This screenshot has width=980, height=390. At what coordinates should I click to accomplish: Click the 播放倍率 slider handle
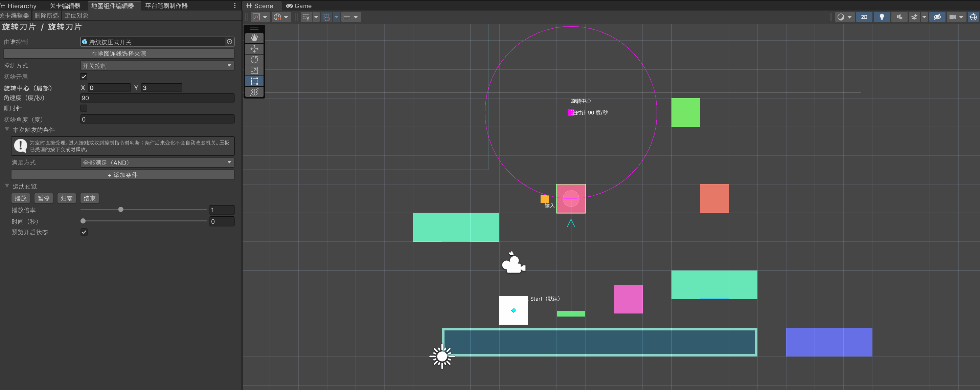(x=121, y=210)
